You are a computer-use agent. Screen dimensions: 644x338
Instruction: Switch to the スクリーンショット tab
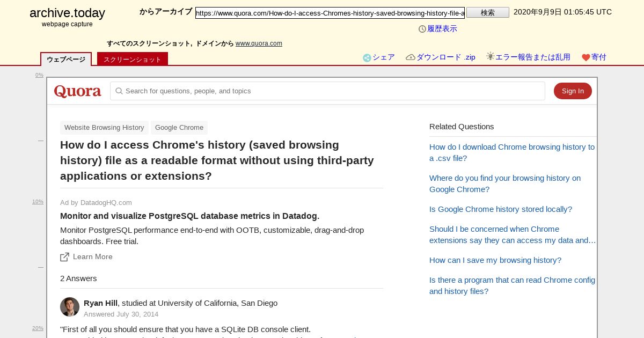click(x=133, y=59)
